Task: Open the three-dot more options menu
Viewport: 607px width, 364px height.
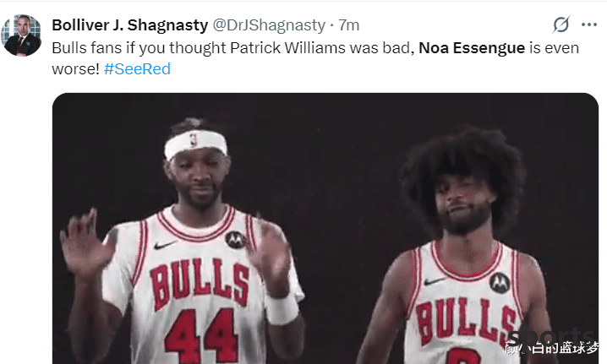Action: pyautogui.click(x=588, y=24)
